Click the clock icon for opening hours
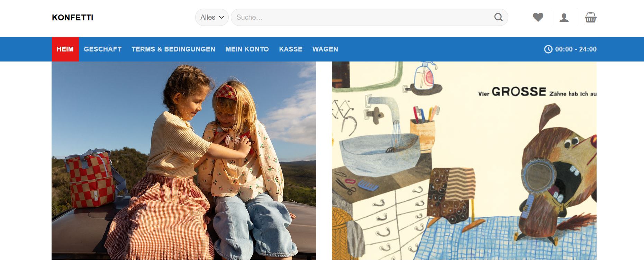 548,49
